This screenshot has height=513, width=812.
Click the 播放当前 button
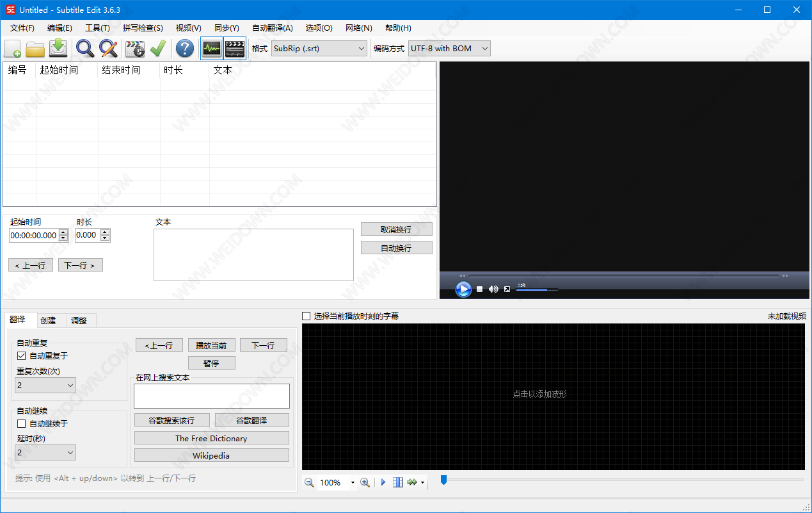211,345
